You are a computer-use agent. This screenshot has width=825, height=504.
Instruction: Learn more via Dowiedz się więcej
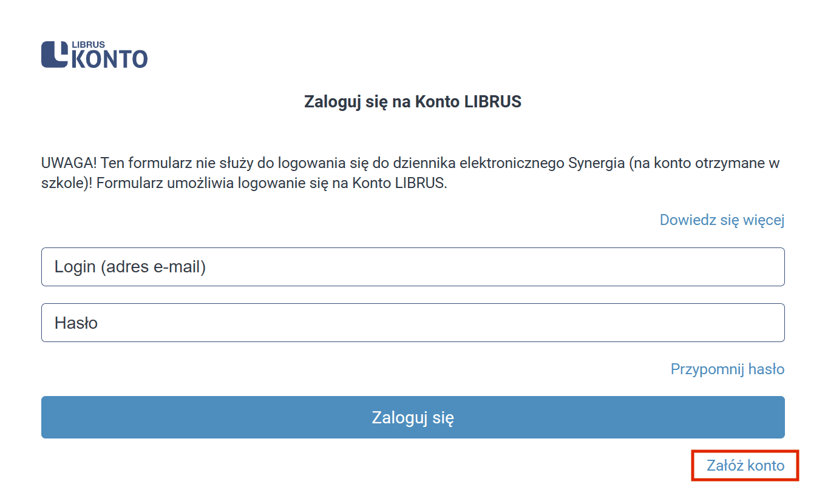pos(722,220)
